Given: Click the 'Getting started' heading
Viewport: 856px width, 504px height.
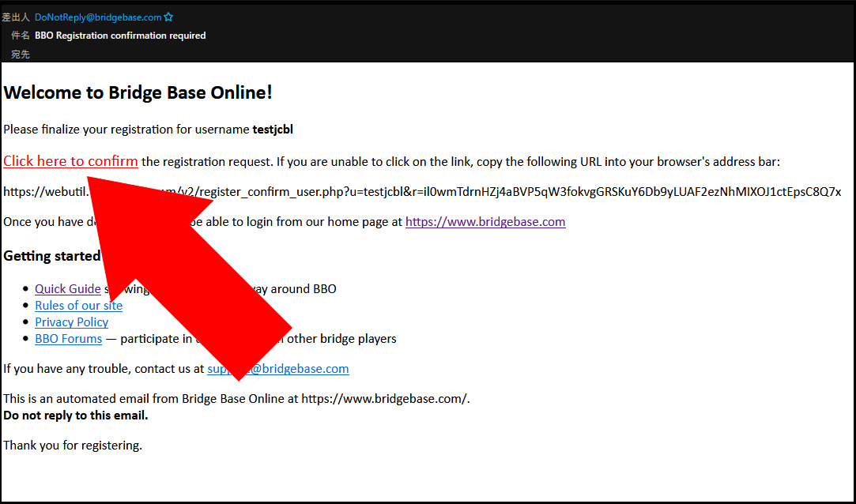Looking at the screenshot, I should pyautogui.click(x=52, y=256).
